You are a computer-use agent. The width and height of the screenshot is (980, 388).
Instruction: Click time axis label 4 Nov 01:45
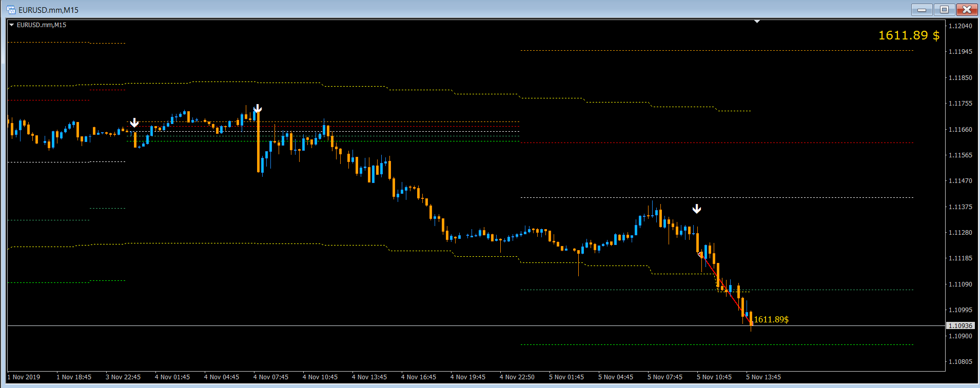[x=172, y=377]
